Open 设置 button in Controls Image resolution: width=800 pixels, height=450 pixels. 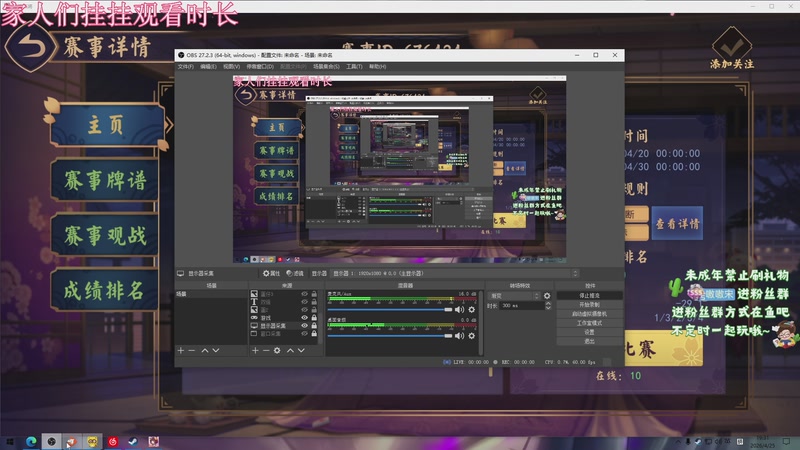click(x=590, y=332)
